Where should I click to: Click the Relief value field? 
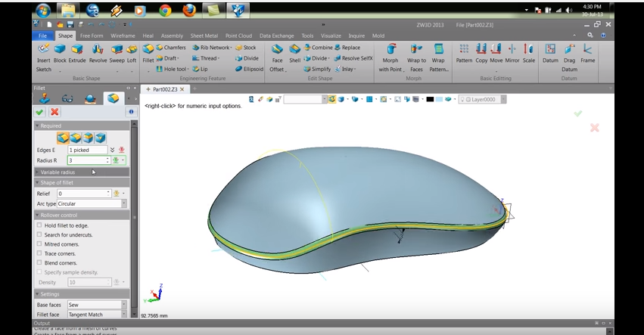tap(82, 194)
